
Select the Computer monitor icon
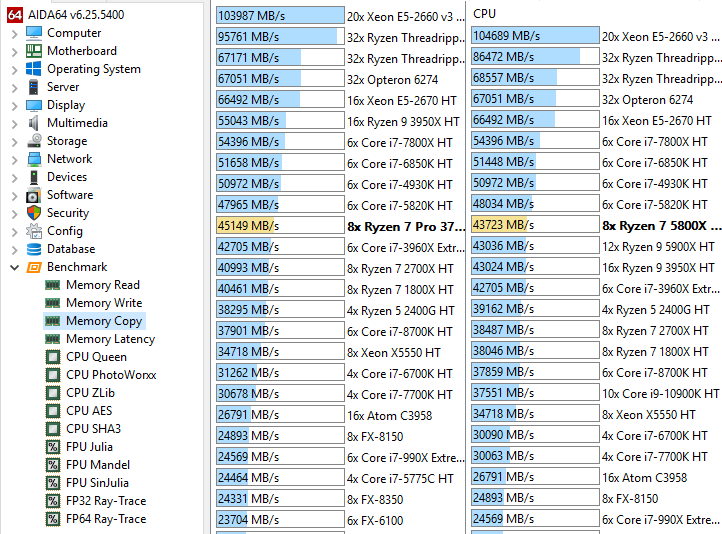pyautogui.click(x=34, y=33)
